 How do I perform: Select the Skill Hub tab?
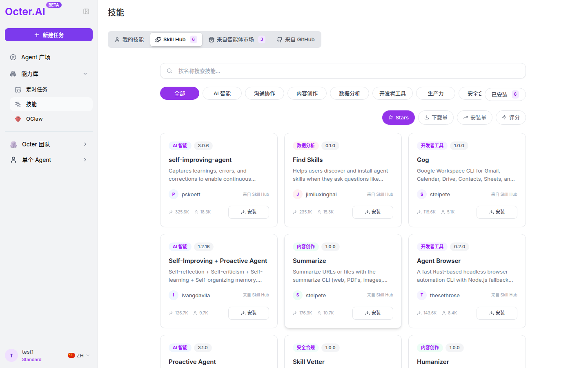click(x=176, y=40)
